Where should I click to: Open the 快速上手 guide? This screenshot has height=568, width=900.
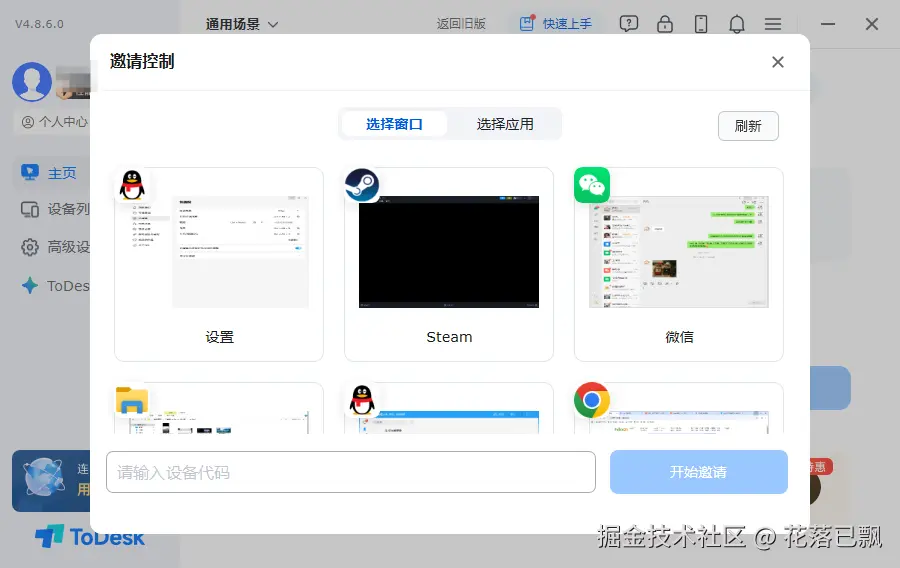[x=556, y=24]
